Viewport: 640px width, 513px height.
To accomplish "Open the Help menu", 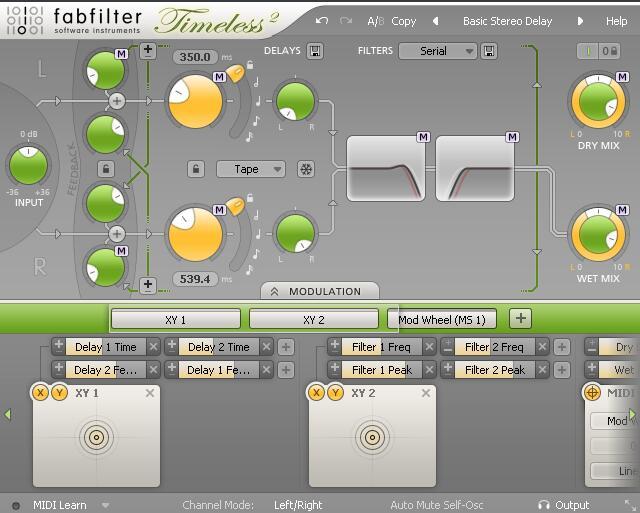I will (x=616, y=21).
